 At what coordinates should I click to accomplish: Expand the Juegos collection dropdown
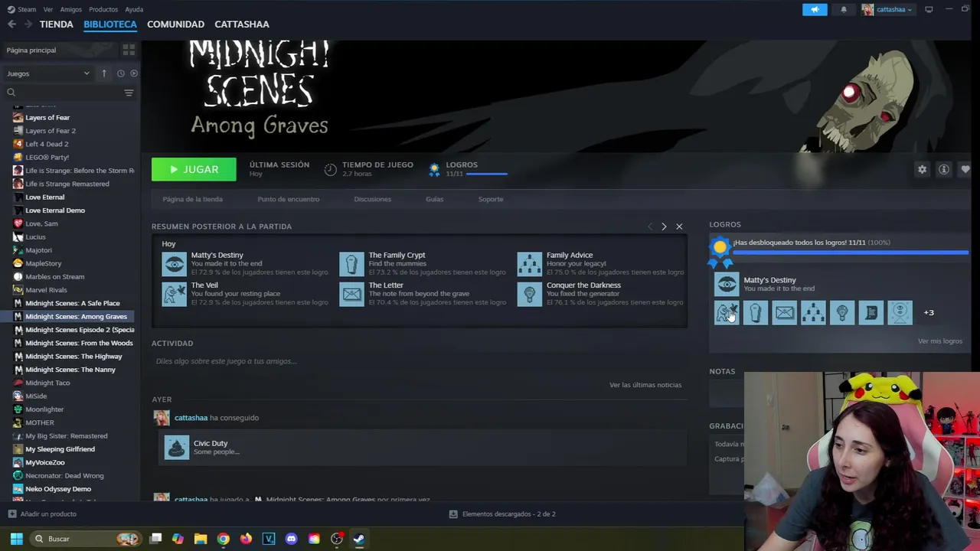coord(47,73)
